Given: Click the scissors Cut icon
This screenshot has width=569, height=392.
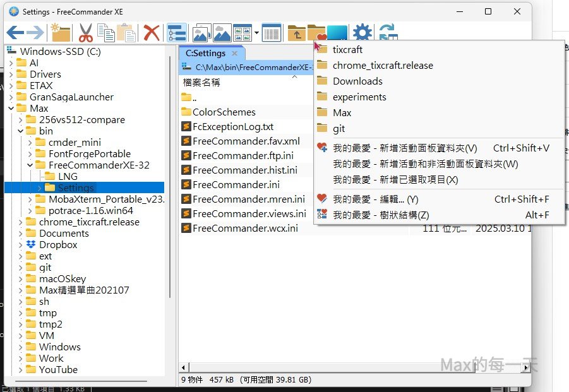Looking at the screenshot, I should point(86,33).
